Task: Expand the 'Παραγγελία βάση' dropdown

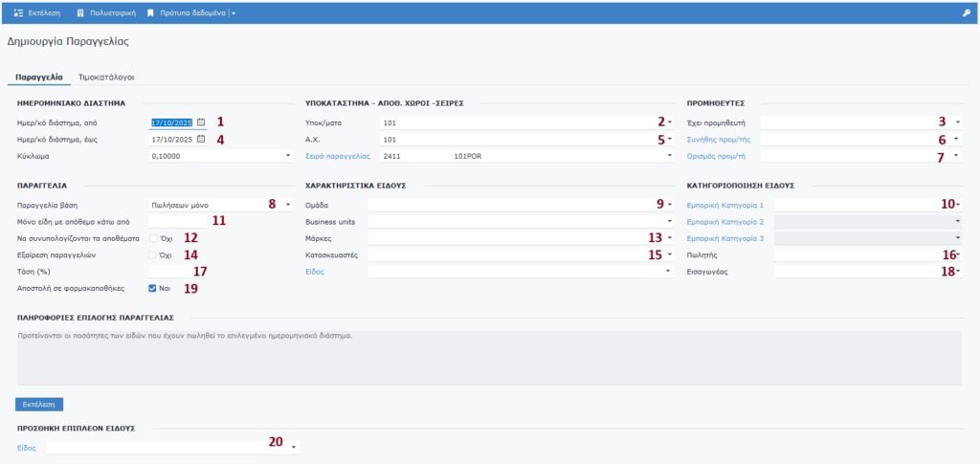Action: tap(288, 205)
